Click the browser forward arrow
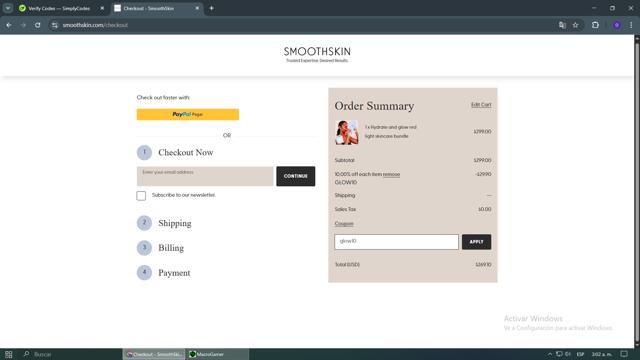The width and height of the screenshot is (640, 360). point(23,25)
